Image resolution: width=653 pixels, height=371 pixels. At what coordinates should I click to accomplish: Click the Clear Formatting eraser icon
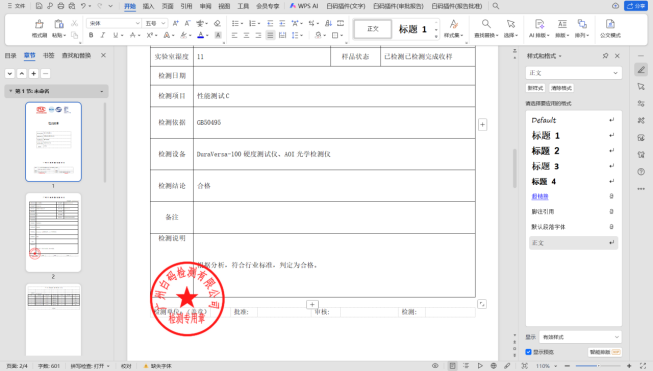pyautogui.click(x=217, y=23)
